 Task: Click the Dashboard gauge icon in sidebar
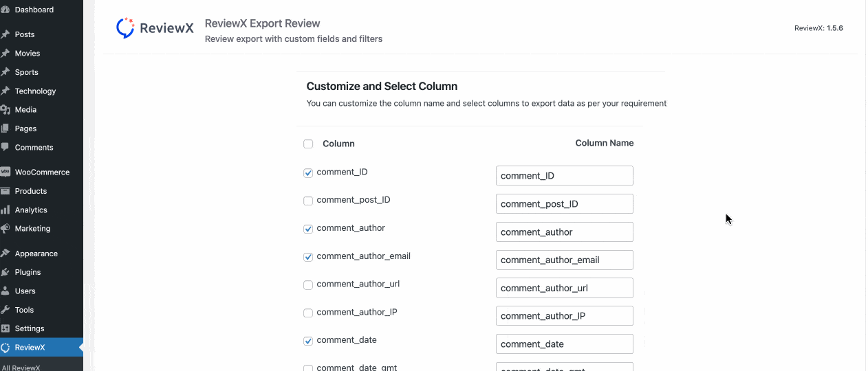(6, 10)
